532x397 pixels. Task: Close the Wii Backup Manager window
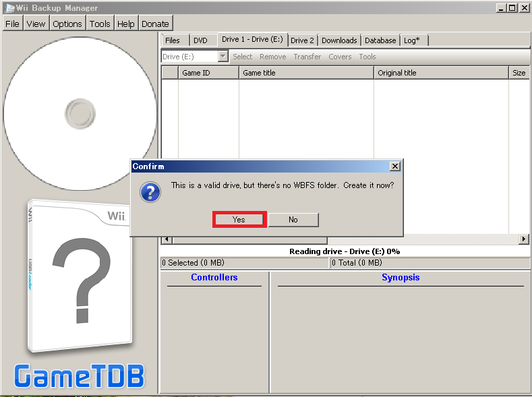click(x=524, y=8)
